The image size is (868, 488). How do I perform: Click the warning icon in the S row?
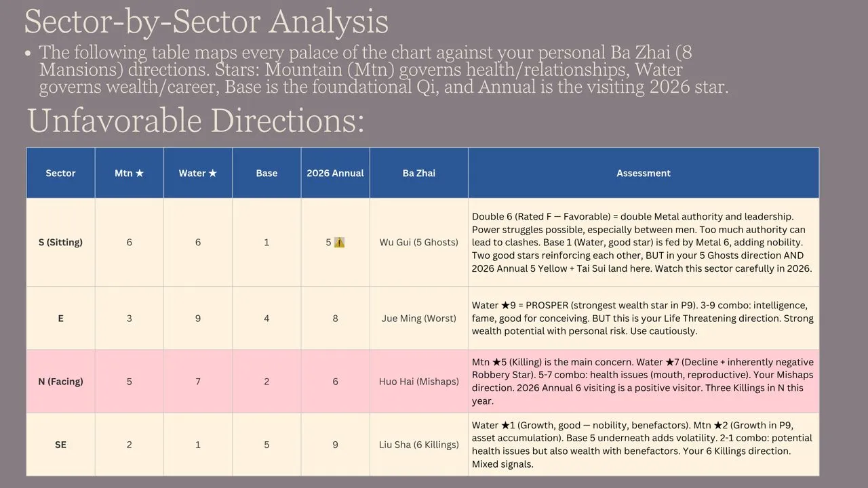(x=340, y=242)
